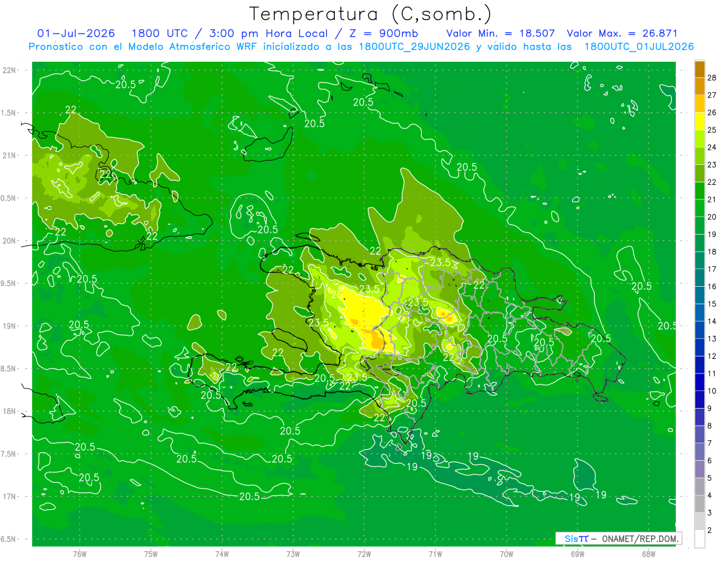Image resolution: width=728 pixels, height=562 pixels.
Task: Pick the green swatch between 20 and 21
Action: click(699, 209)
